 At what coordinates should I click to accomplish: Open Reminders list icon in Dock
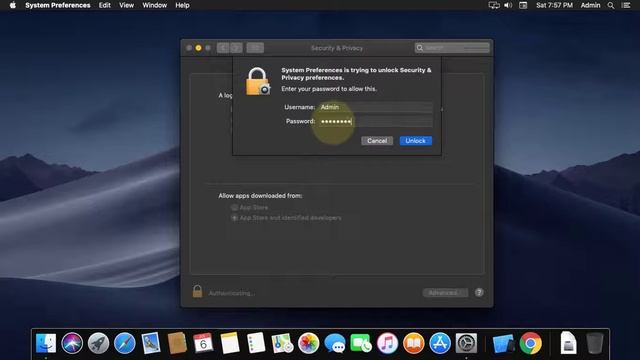click(256, 343)
